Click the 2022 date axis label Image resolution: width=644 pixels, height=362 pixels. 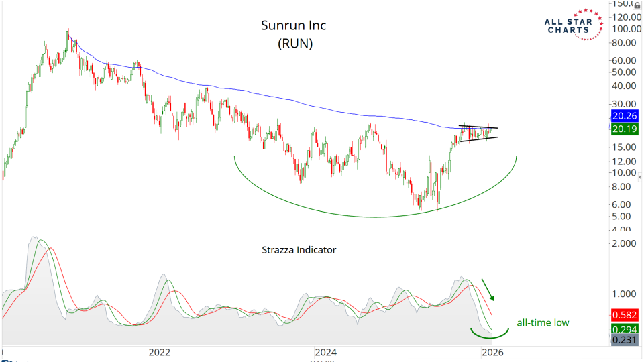point(160,352)
